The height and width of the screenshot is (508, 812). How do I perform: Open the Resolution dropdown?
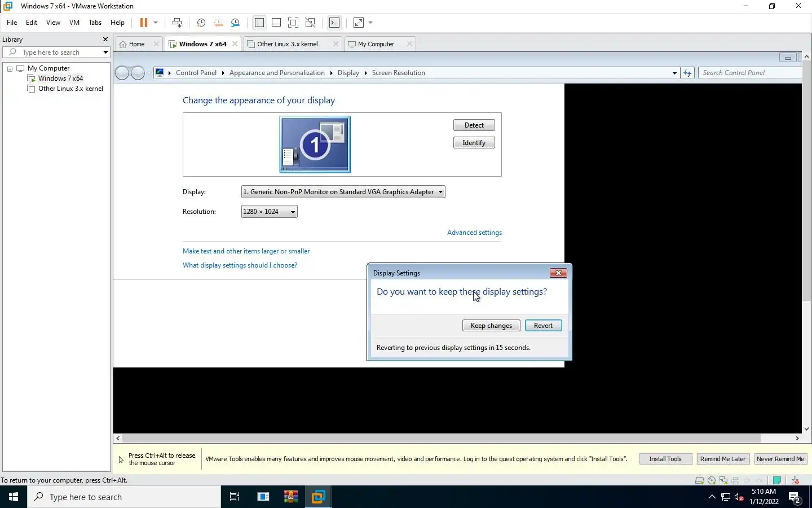click(x=269, y=212)
